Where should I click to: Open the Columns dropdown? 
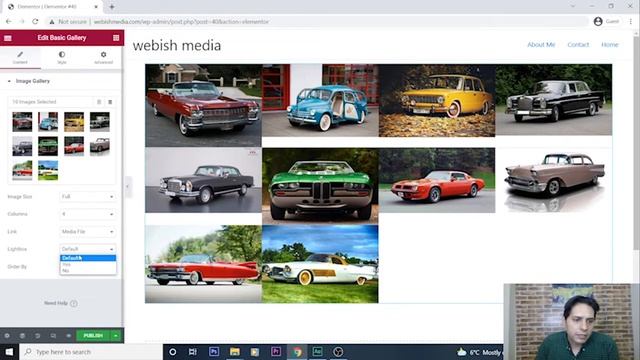coord(88,214)
